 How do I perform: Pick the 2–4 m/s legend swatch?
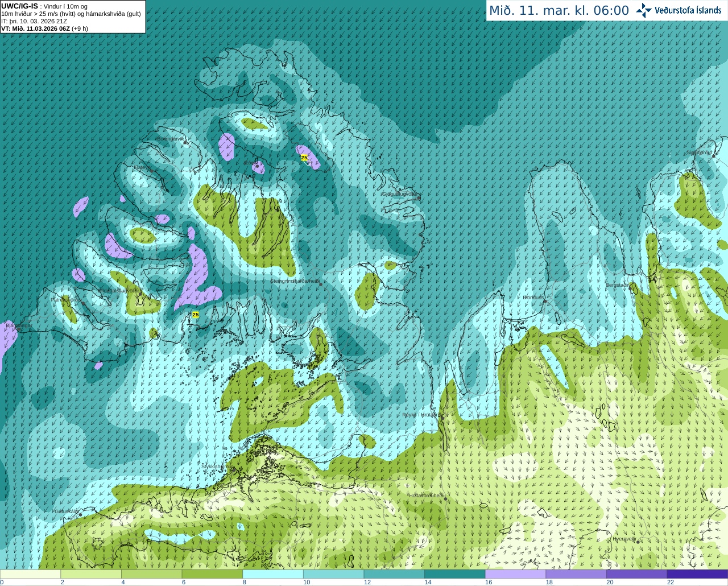[91, 574]
